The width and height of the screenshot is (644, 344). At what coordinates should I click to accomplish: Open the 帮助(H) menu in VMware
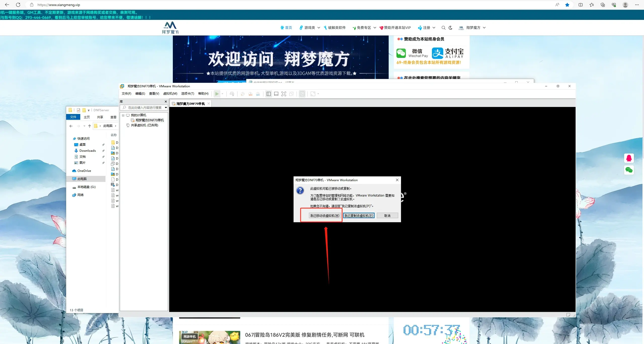click(203, 94)
